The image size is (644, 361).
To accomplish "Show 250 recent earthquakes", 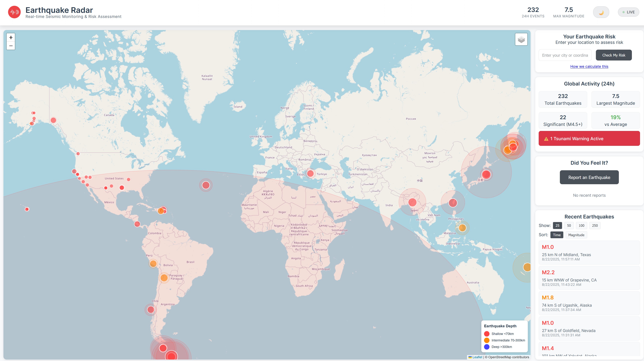I will 595,225.
